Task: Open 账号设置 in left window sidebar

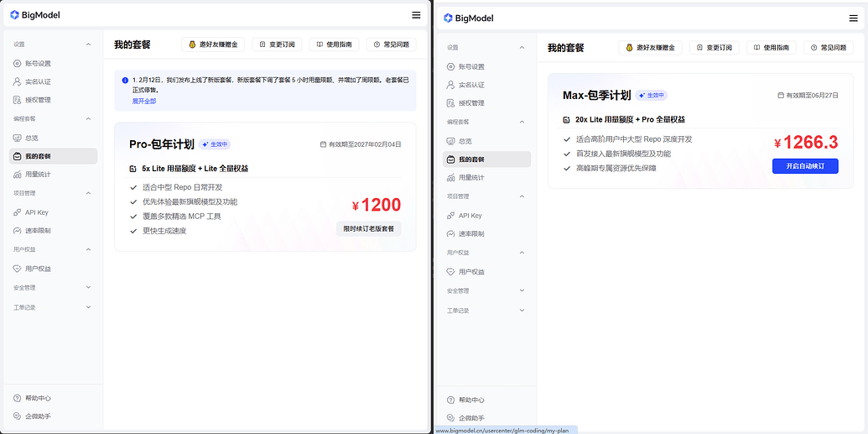Action: 53,63
